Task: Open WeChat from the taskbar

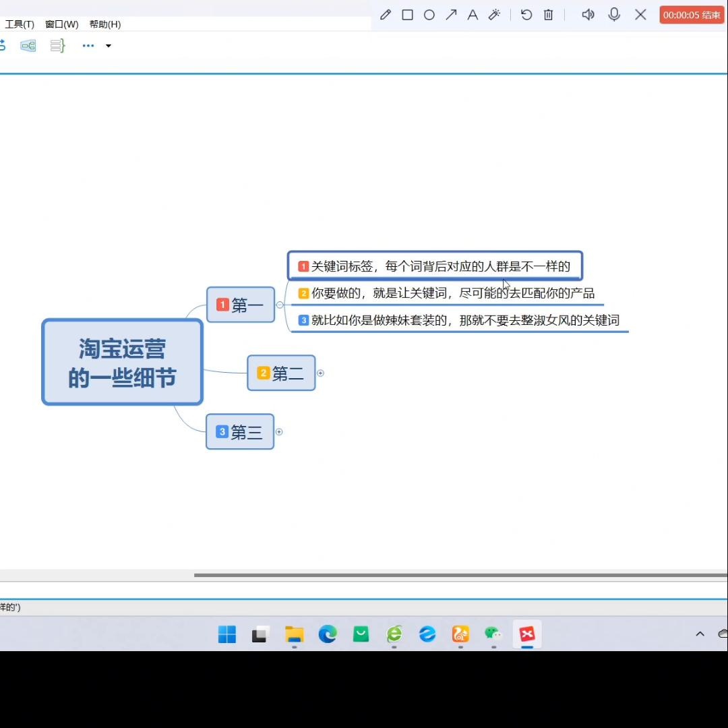Action: [493, 634]
